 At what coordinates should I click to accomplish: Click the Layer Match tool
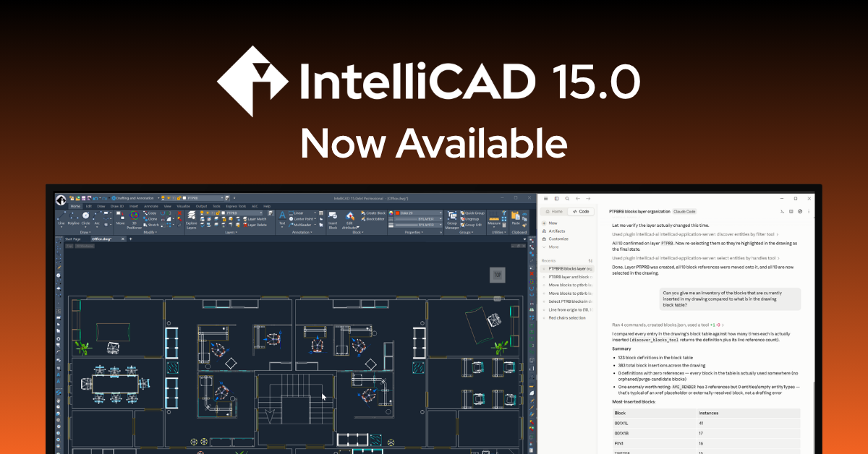point(254,219)
